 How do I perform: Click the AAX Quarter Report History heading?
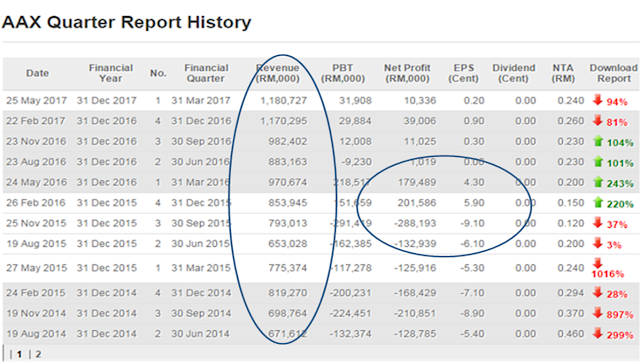(126, 22)
